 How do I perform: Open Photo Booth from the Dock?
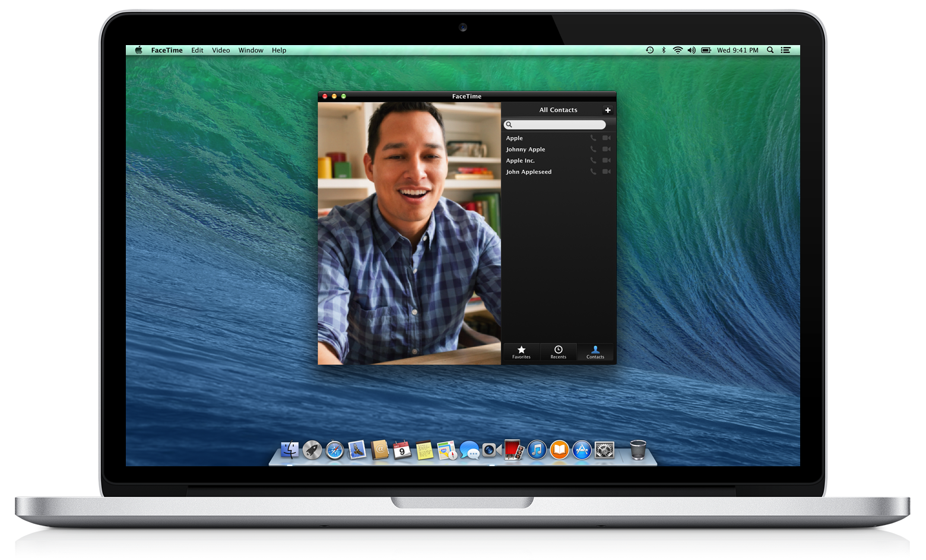514,450
